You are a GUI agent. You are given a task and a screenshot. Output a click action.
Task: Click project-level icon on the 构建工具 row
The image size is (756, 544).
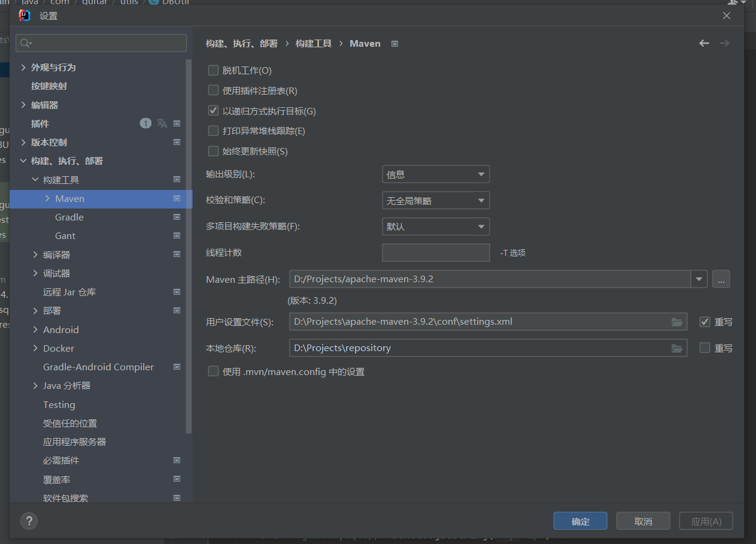point(177,179)
